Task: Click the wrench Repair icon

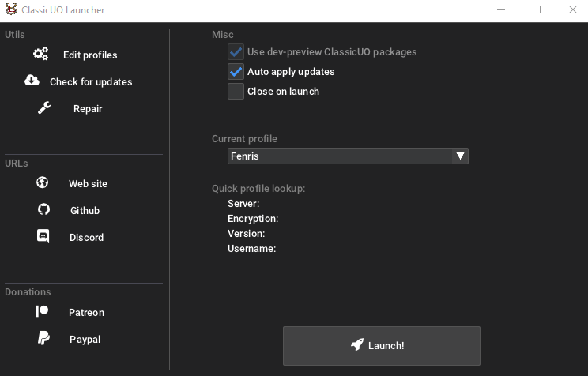Action: pos(44,108)
